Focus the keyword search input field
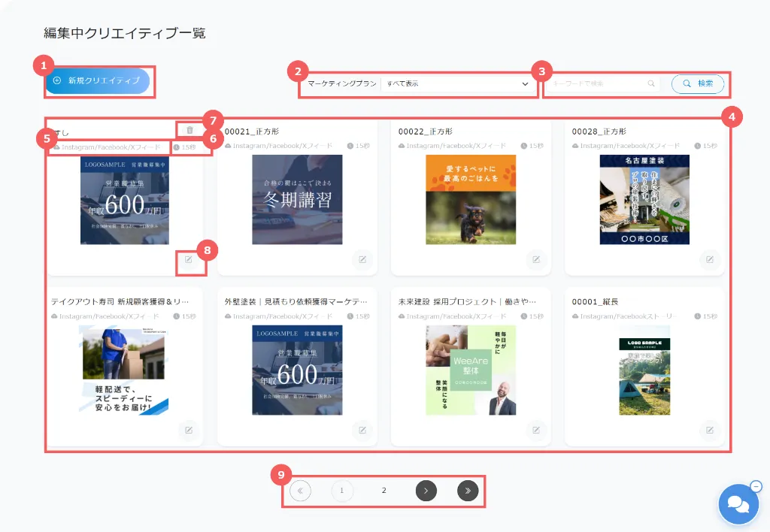Viewport: 770px width, 532px height. [x=599, y=84]
